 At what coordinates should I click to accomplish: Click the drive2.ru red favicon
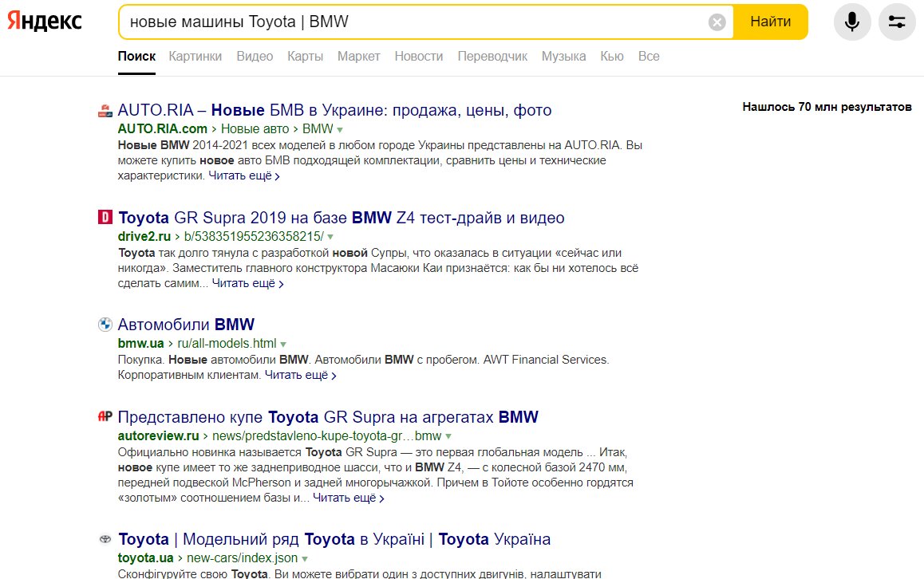[105, 218]
